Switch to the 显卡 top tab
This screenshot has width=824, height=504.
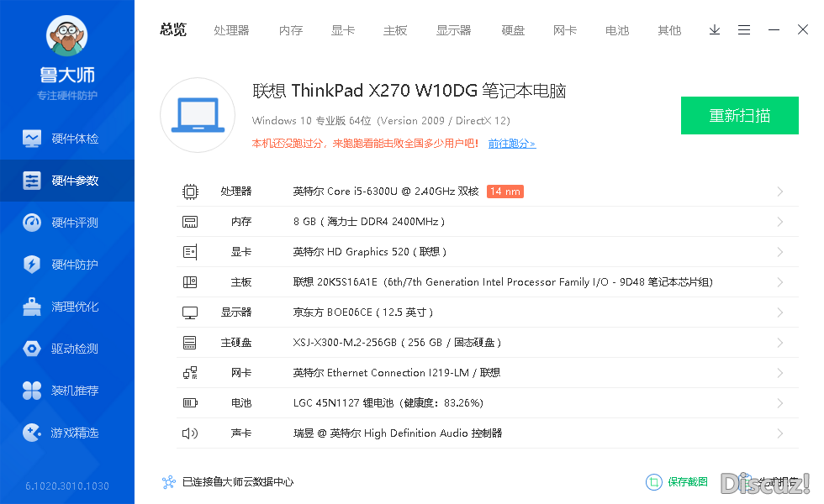tap(343, 30)
